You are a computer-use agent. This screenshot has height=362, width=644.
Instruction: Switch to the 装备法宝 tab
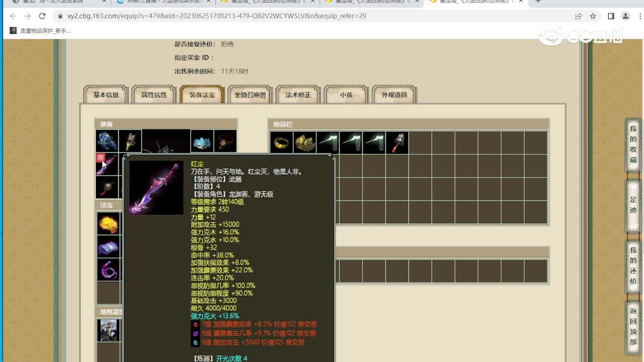(x=202, y=95)
